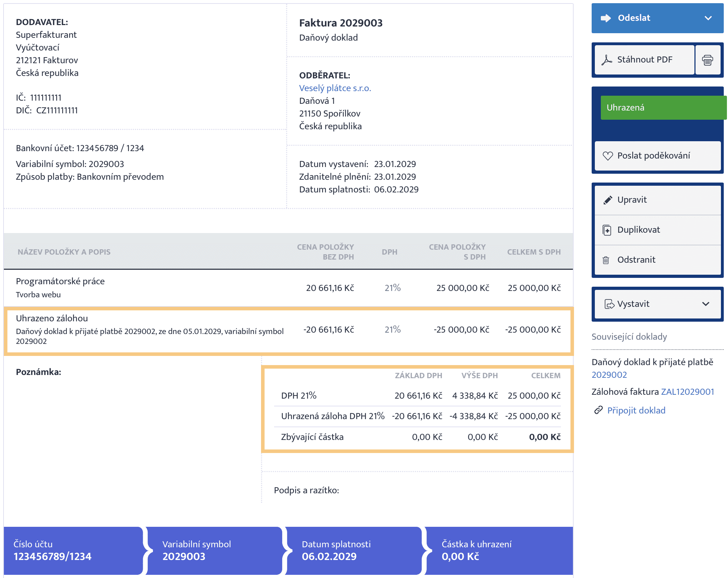Expand the Odeslat dropdown chevron
The height and width of the screenshot is (578, 728).
click(708, 18)
